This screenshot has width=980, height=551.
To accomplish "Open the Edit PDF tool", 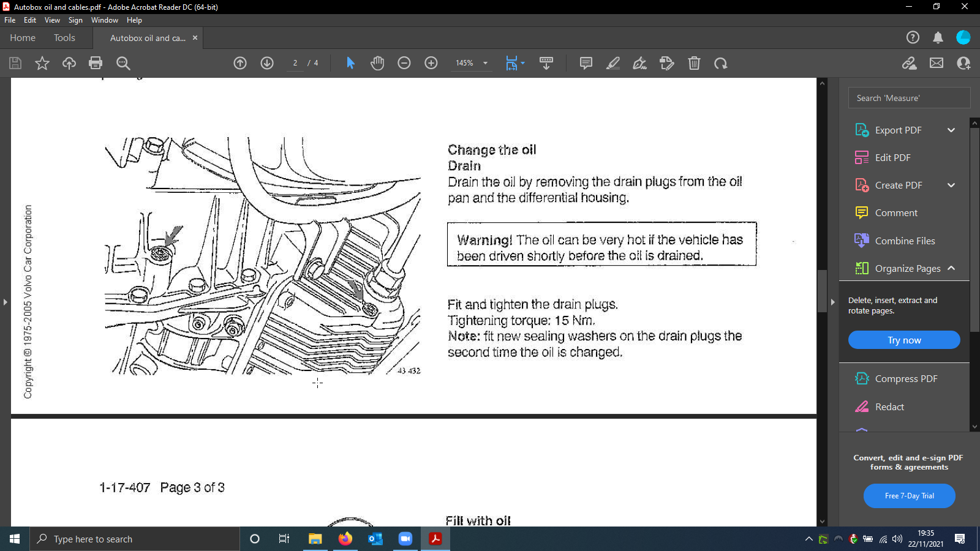I will pos(883,157).
